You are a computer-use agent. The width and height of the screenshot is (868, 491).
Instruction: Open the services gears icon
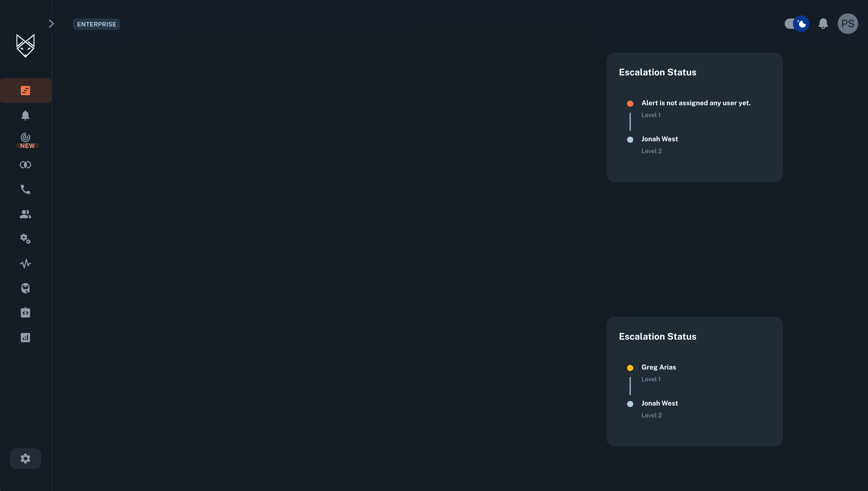coord(26,239)
